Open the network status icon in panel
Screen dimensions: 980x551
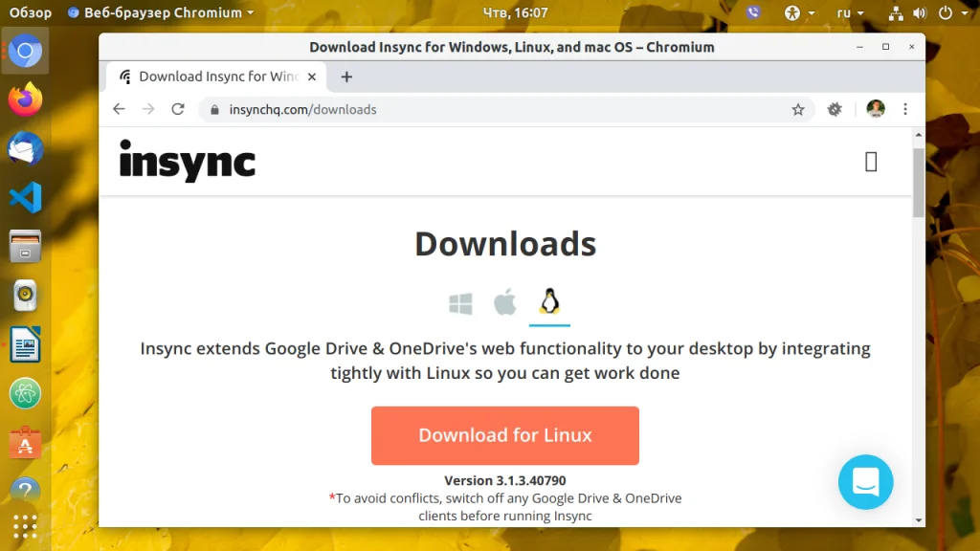896,12
